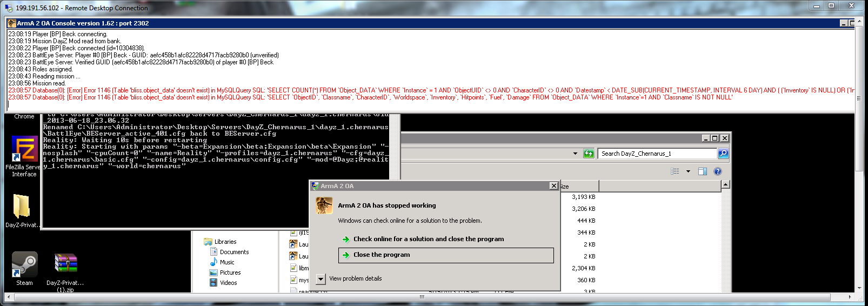Click the SELECT COUNT(*) MySQL error line
This screenshot has height=306, width=868.
431,90
